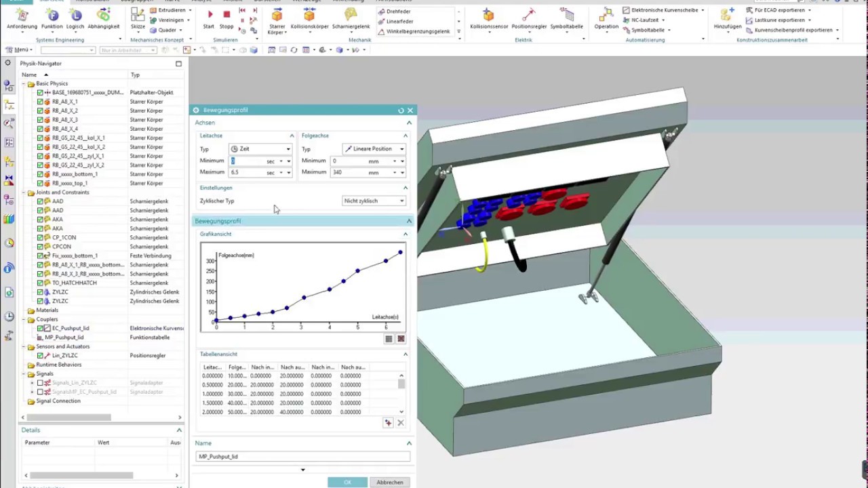This screenshot has width=868, height=488.
Task: Delete the selected table row
Action: (401, 423)
